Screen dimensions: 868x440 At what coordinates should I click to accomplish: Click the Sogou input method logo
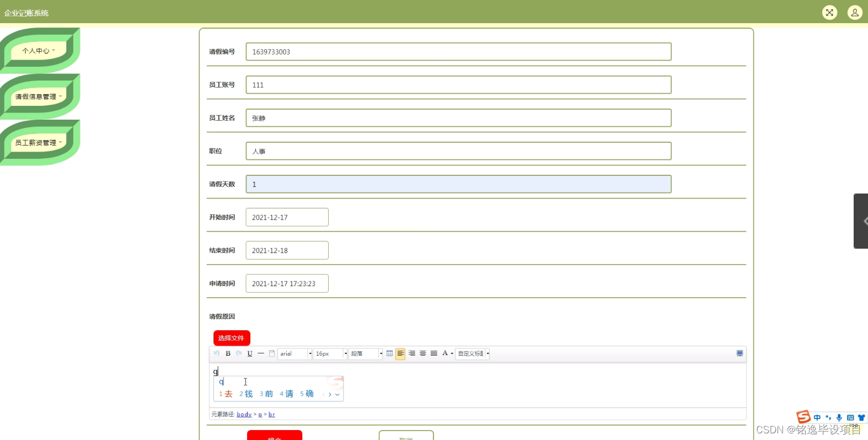tap(803, 417)
